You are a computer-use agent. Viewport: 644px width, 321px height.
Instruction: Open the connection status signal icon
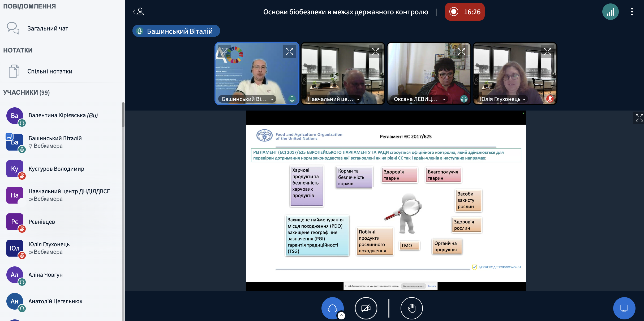(x=610, y=12)
